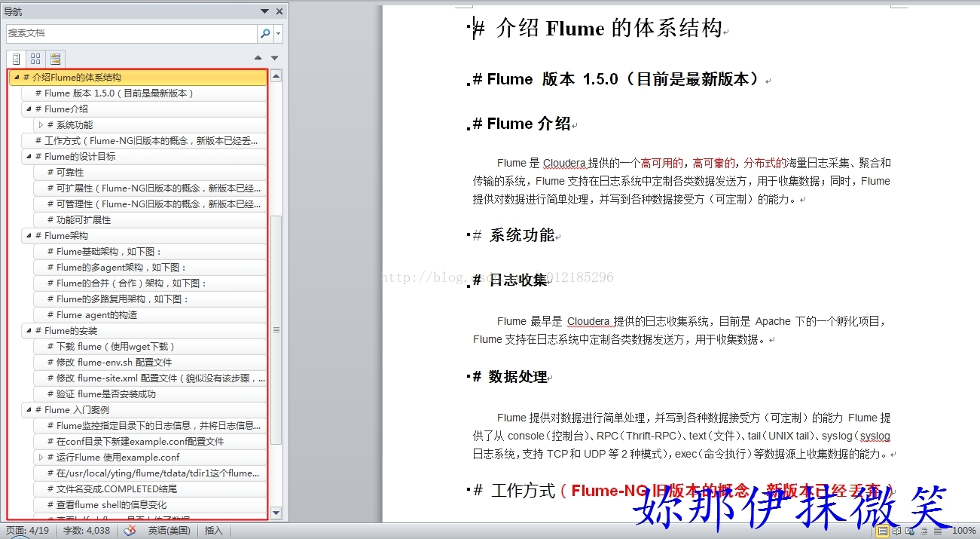Click the spelling check icon in status bar

(130, 531)
